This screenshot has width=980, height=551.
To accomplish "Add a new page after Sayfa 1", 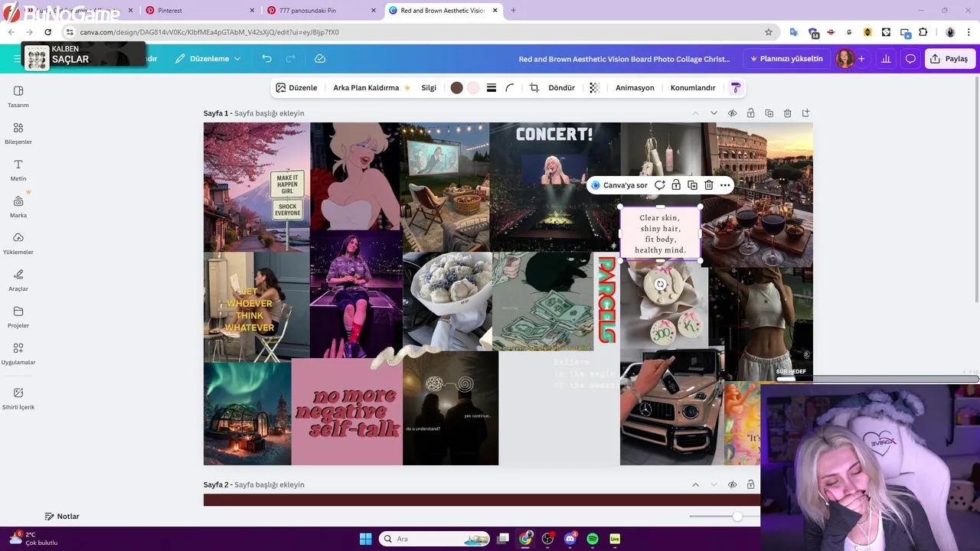I will [x=805, y=113].
